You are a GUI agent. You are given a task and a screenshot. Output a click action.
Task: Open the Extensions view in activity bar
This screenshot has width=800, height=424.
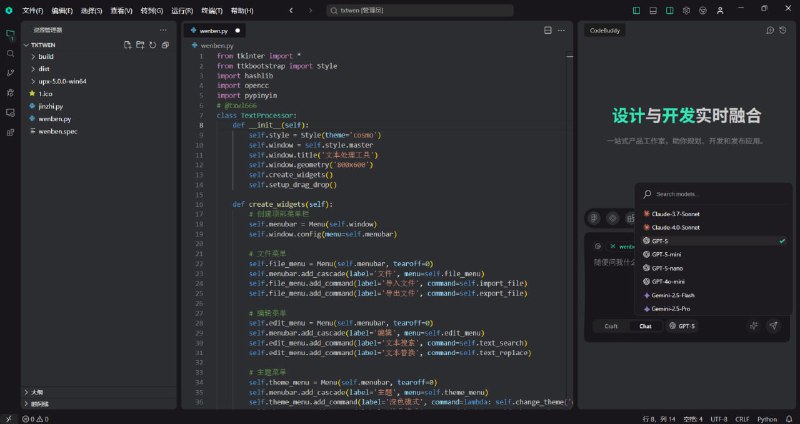[x=10, y=133]
